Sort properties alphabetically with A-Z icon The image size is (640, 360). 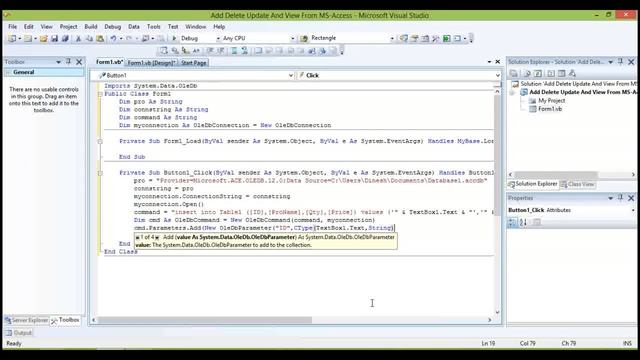point(523,222)
